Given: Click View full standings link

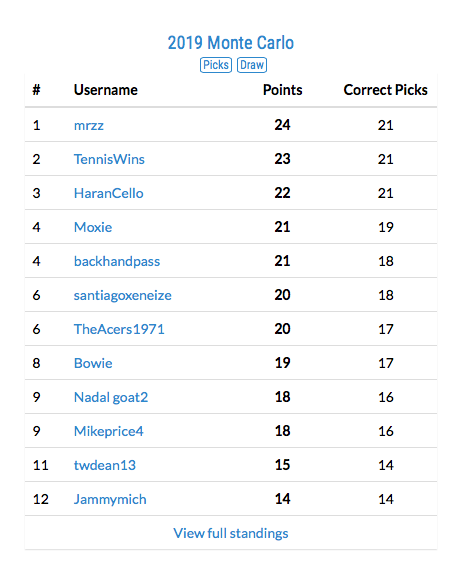Looking at the screenshot, I should tap(231, 533).
